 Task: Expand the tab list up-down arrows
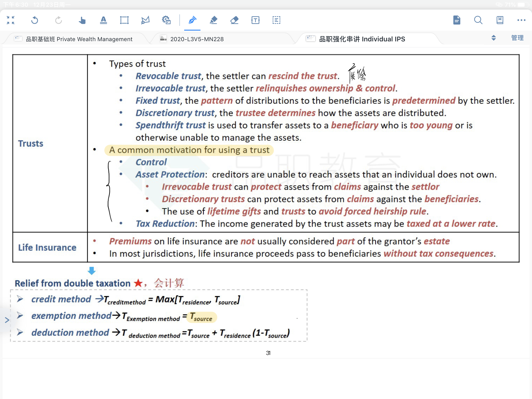tap(493, 38)
